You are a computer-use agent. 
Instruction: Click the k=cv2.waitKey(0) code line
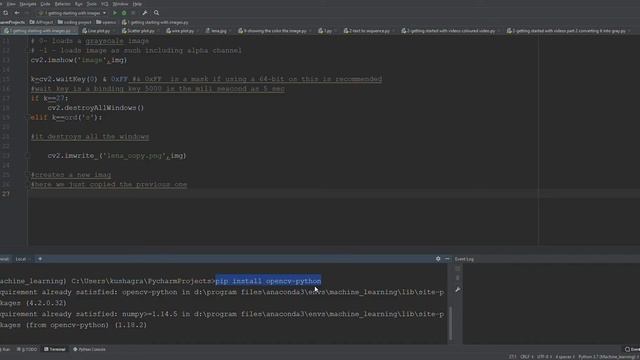(x=206, y=79)
